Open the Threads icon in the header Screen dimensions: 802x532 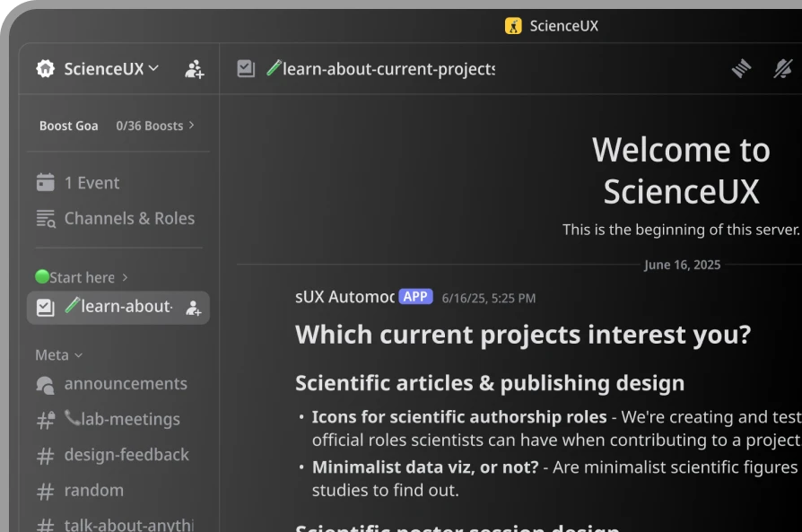[741, 68]
